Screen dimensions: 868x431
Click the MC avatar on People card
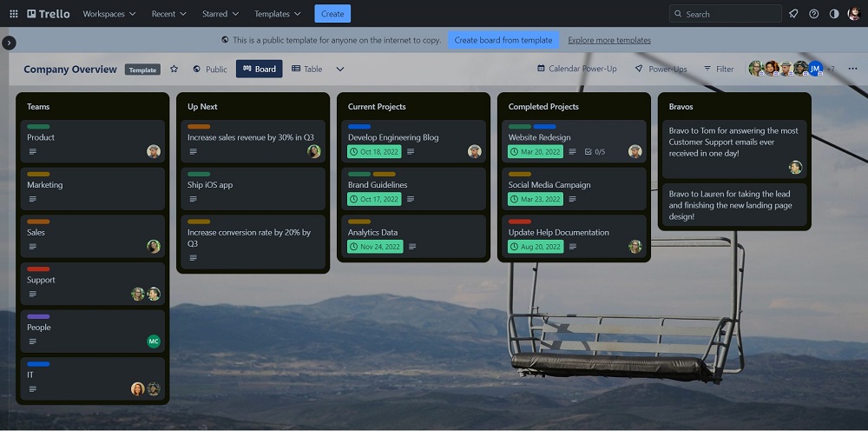[154, 341]
